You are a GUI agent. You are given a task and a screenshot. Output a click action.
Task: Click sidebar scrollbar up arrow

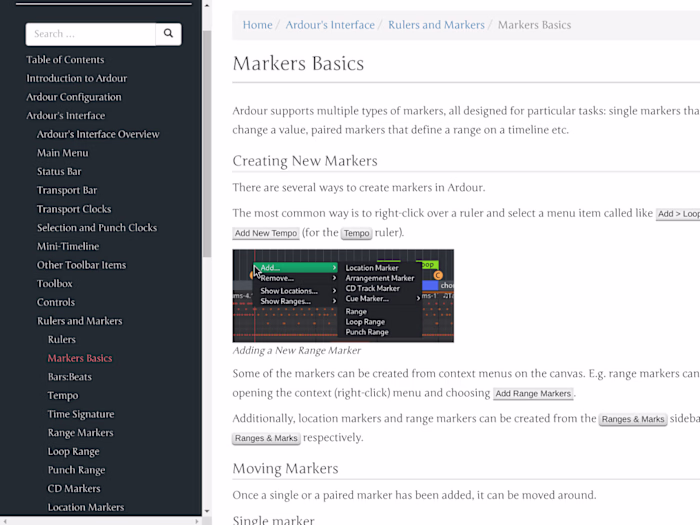coord(207,5)
